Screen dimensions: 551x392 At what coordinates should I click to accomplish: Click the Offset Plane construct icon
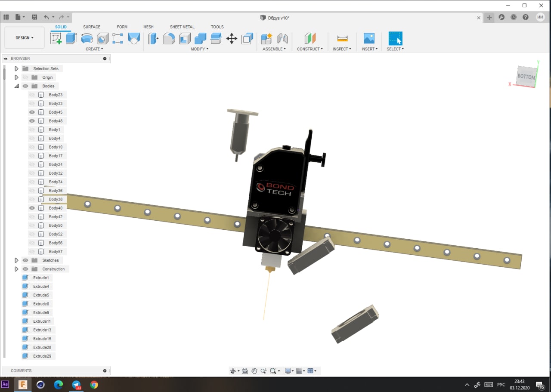tap(310, 38)
